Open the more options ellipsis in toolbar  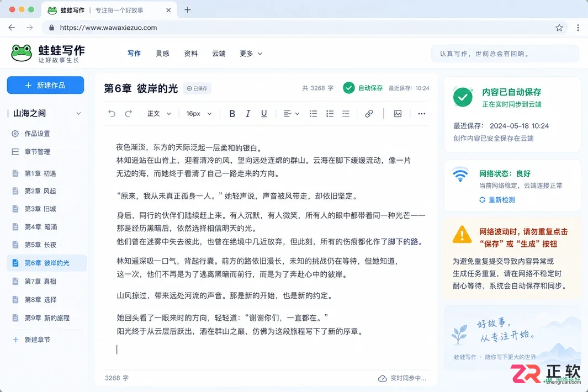(x=421, y=114)
